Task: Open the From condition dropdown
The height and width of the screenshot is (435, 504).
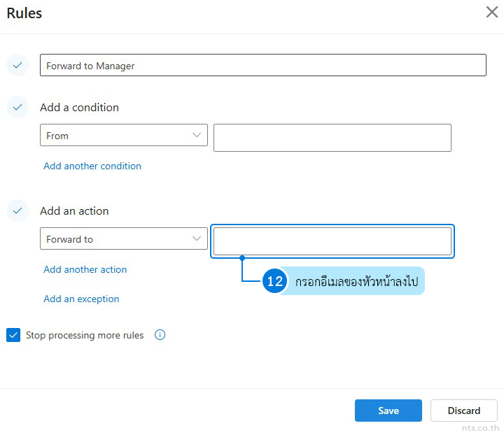Action: pyautogui.click(x=124, y=135)
